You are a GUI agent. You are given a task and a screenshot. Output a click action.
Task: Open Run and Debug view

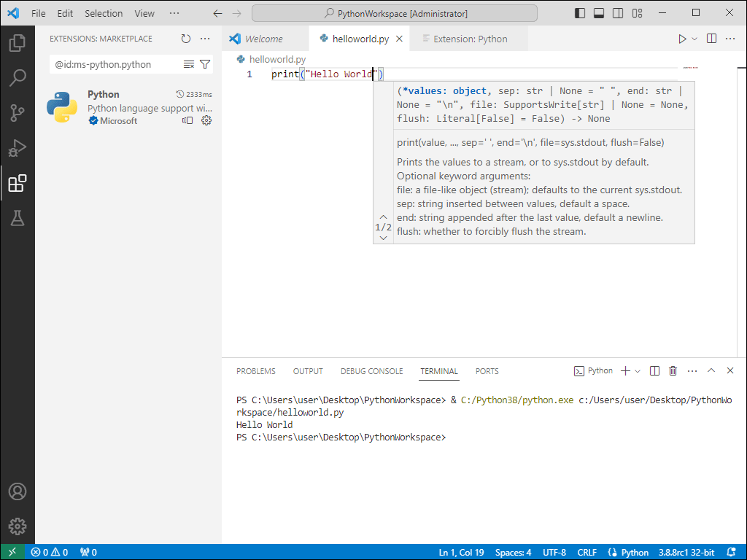18,148
